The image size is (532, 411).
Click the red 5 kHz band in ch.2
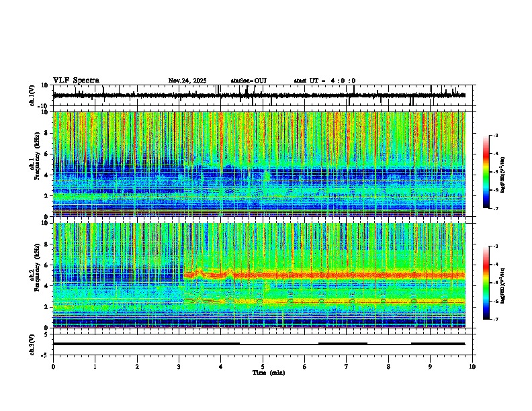pyautogui.click(x=324, y=275)
